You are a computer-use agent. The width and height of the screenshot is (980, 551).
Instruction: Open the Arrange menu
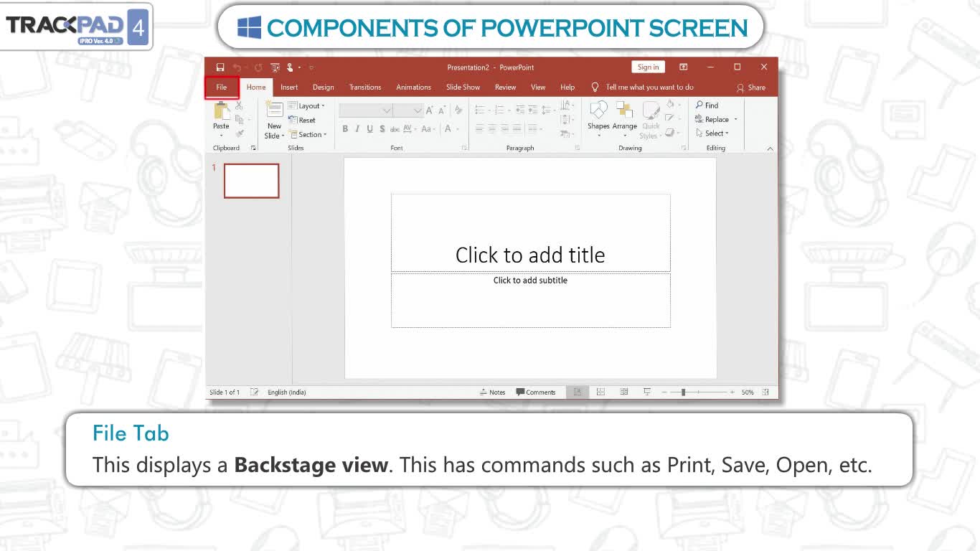[x=625, y=119]
